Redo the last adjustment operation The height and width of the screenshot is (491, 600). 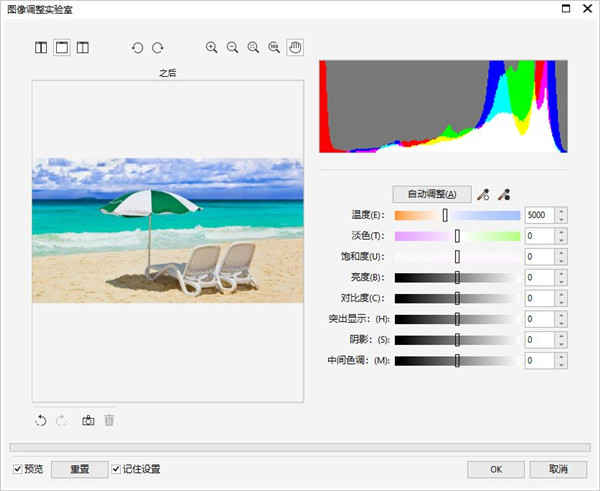(62, 421)
